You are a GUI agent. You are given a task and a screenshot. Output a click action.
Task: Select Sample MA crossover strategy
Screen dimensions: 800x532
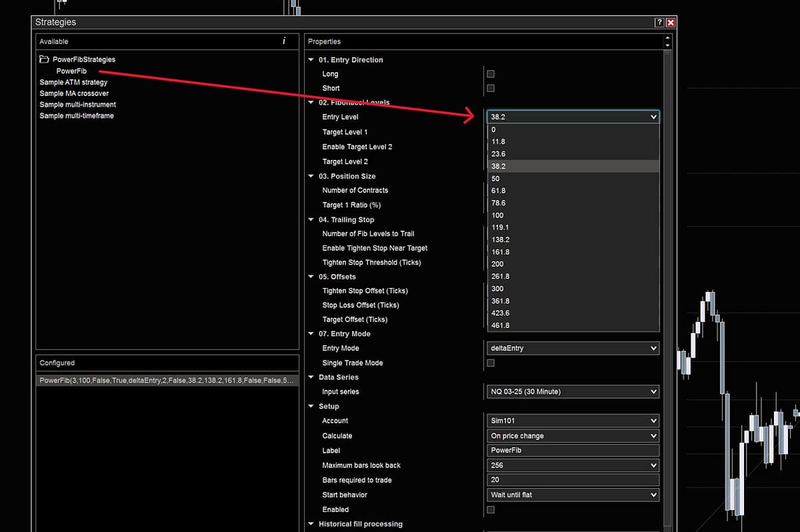[74, 93]
